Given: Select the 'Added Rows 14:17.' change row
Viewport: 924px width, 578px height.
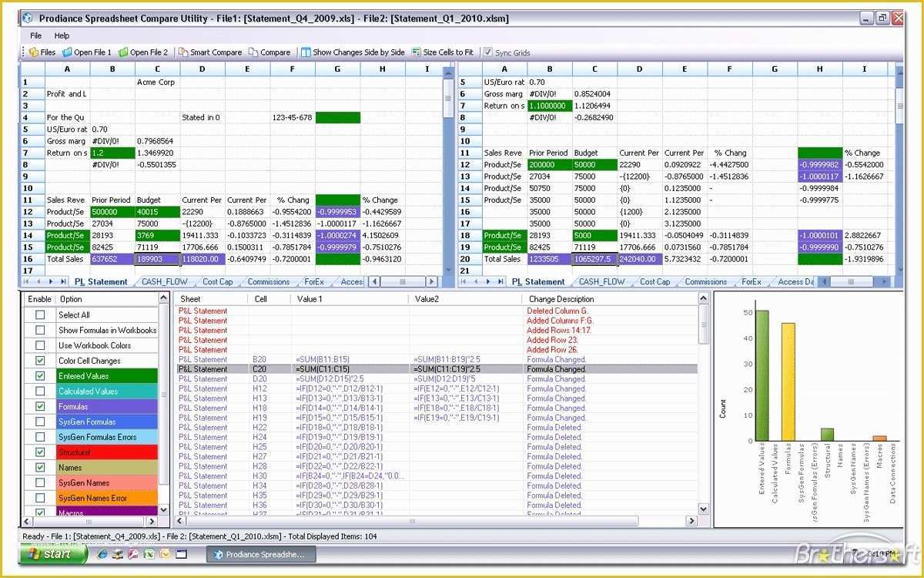Looking at the screenshot, I should pos(437,330).
